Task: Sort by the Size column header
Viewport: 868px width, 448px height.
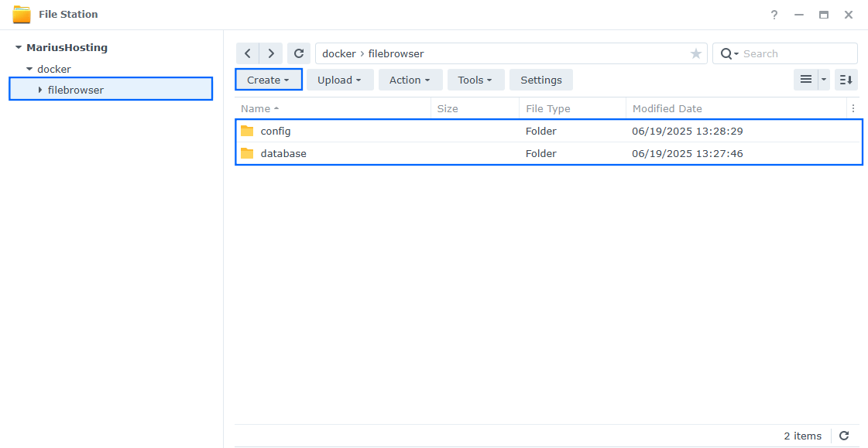Action: coord(475,108)
